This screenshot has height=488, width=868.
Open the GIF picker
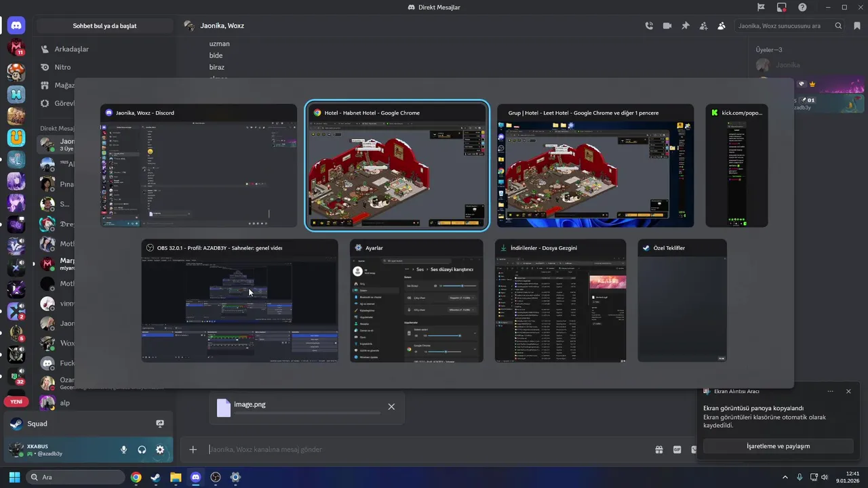[x=677, y=449]
